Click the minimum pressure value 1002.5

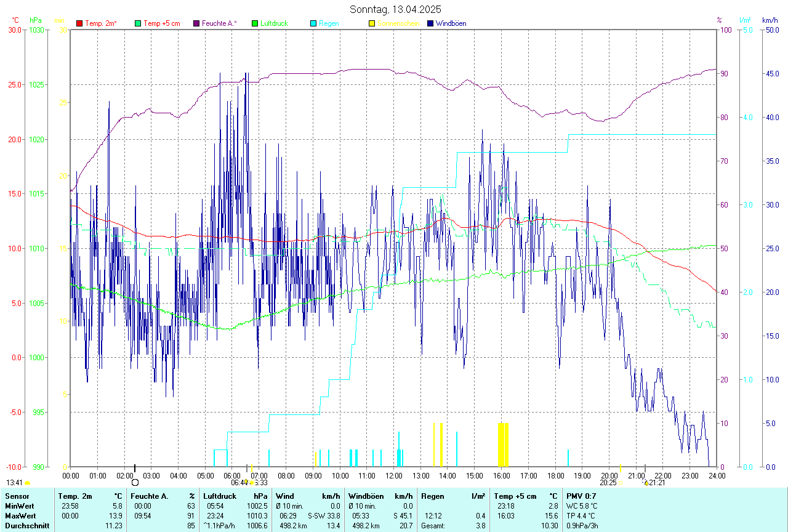[x=258, y=506]
